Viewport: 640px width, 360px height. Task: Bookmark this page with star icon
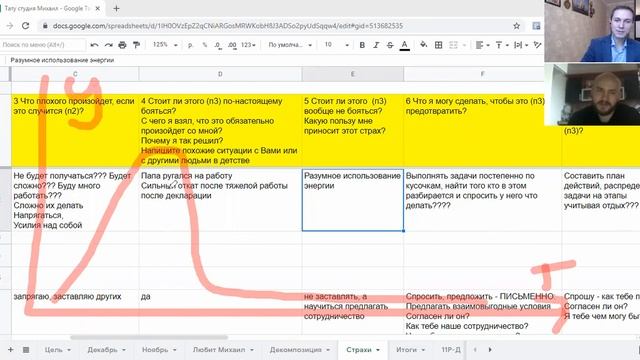pyautogui.click(x=516, y=26)
